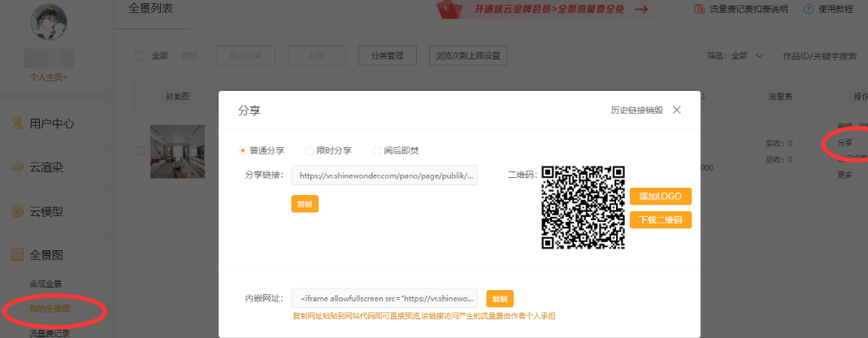The width and height of the screenshot is (868, 338).
Task: Open 流量费记录 submenu item
Action: (x=50, y=334)
